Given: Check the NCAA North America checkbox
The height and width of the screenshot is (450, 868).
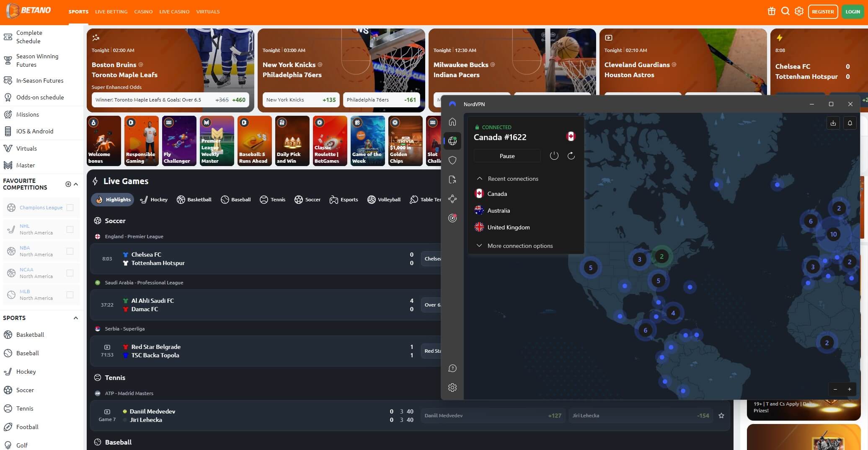Looking at the screenshot, I should [70, 273].
